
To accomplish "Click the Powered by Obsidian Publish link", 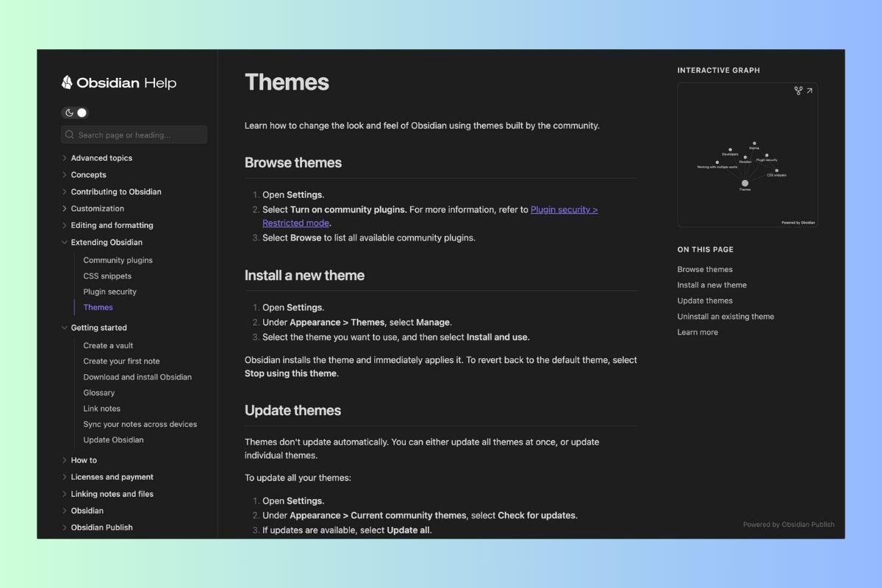I will [788, 525].
